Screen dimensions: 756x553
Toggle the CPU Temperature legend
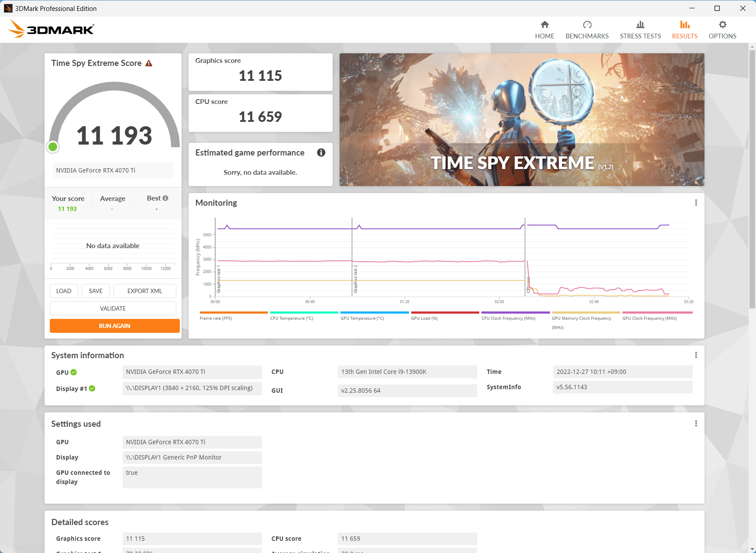point(304,316)
